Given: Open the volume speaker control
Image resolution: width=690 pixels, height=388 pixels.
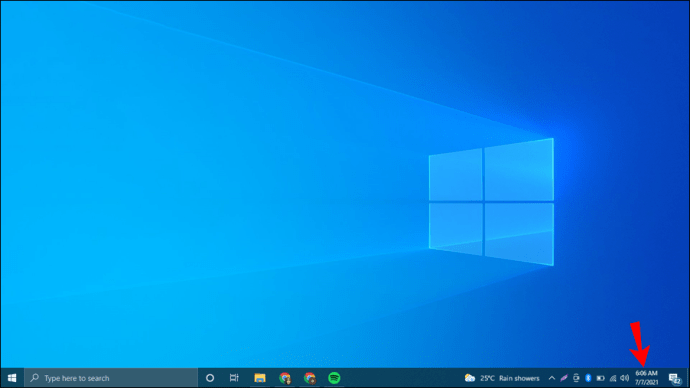Looking at the screenshot, I should pyautogui.click(x=624, y=378).
